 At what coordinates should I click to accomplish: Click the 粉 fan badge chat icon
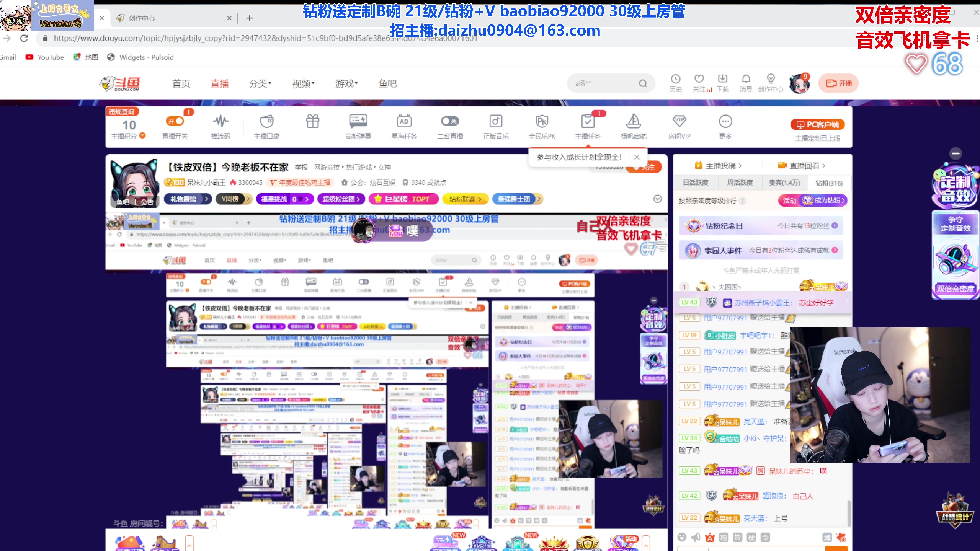click(x=724, y=537)
